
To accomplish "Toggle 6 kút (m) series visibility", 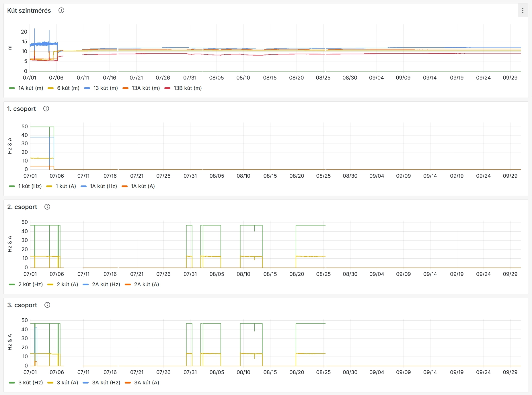I will click(68, 88).
